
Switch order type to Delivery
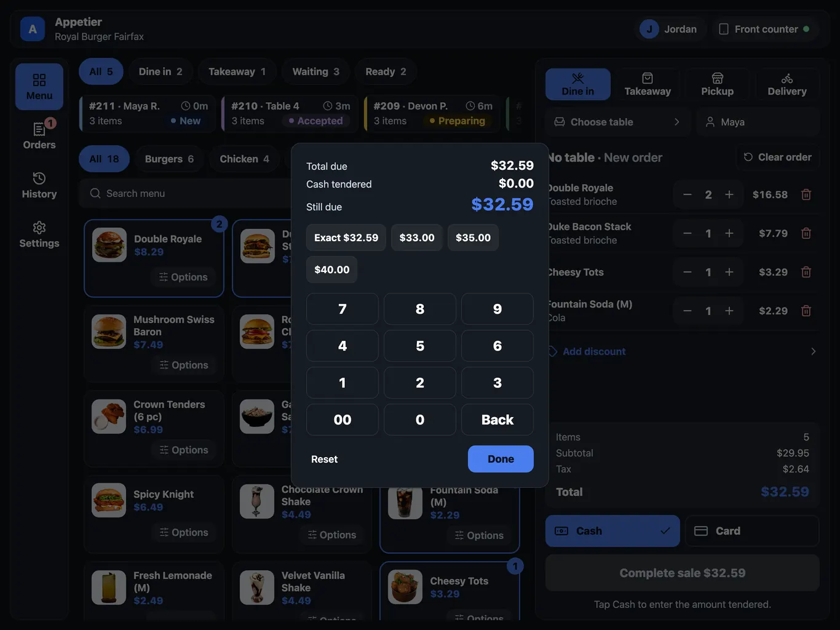tap(787, 84)
